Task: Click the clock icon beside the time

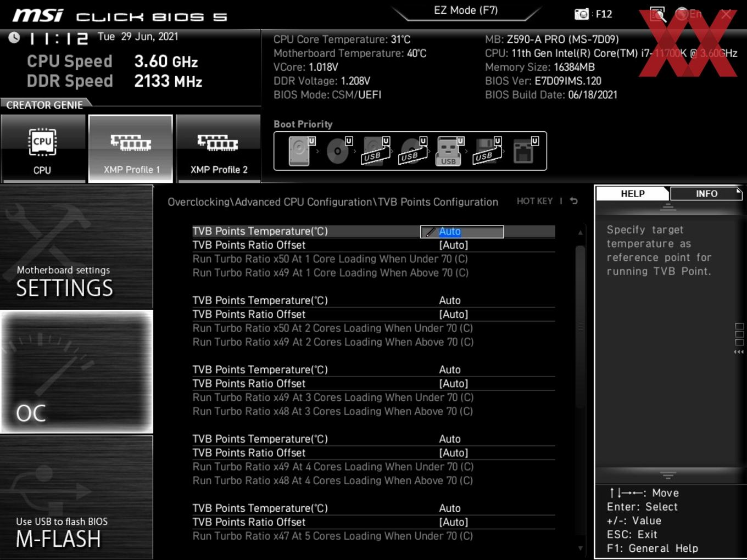Action: point(14,37)
